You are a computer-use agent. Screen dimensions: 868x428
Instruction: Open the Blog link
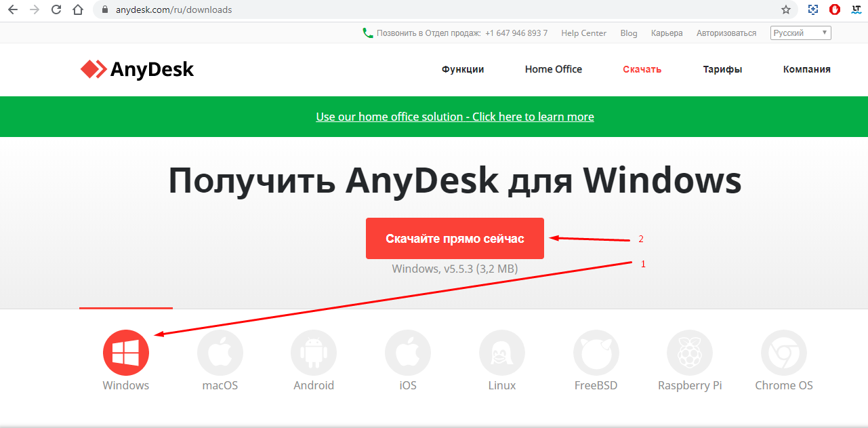(x=629, y=33)
